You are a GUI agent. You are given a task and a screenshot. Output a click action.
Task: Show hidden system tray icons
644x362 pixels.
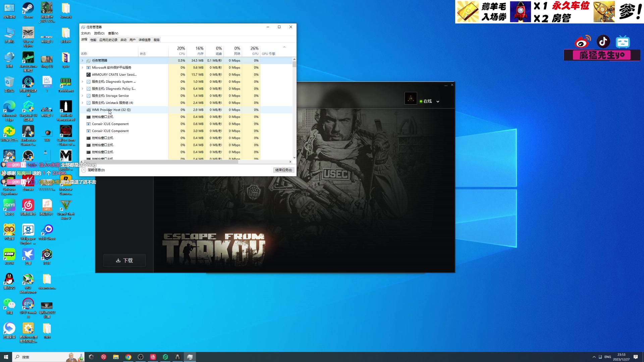click(594, 357)
